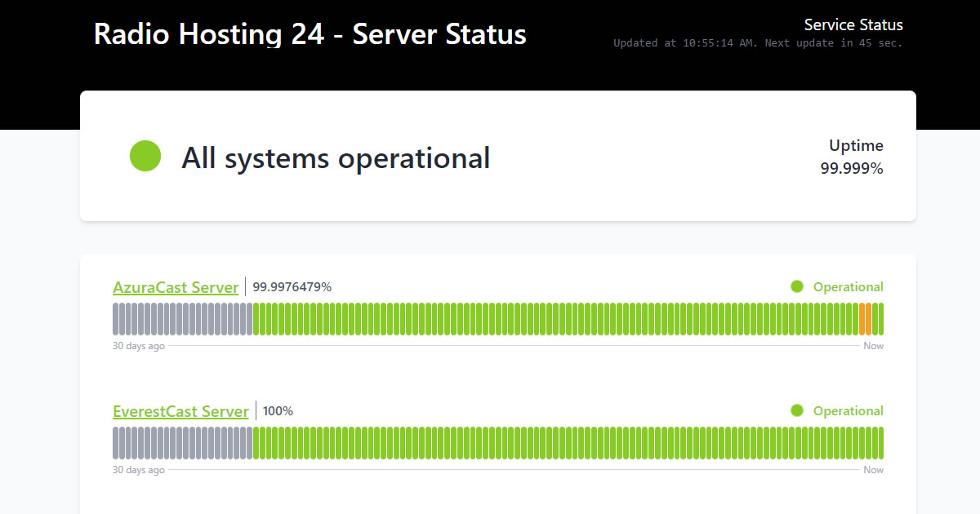
Task: Click a gray no-data bar for AzuraCast
Action: [x=163, y=318]
